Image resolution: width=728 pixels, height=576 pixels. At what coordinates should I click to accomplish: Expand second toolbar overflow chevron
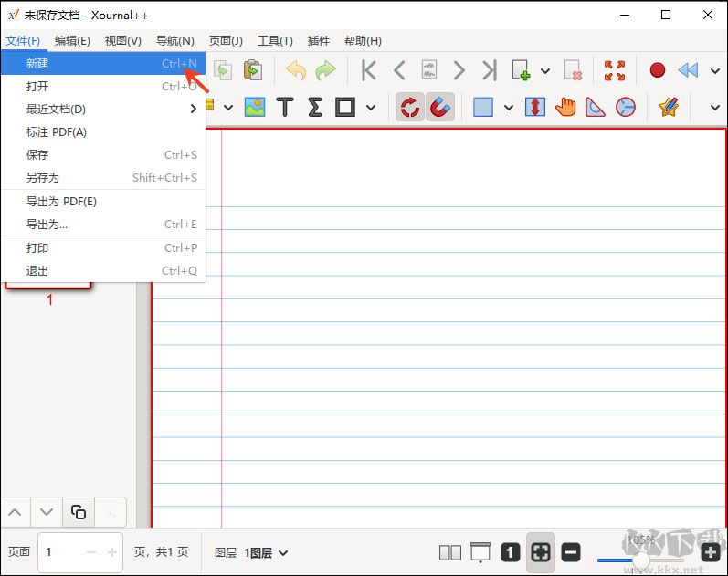(715, 108)
